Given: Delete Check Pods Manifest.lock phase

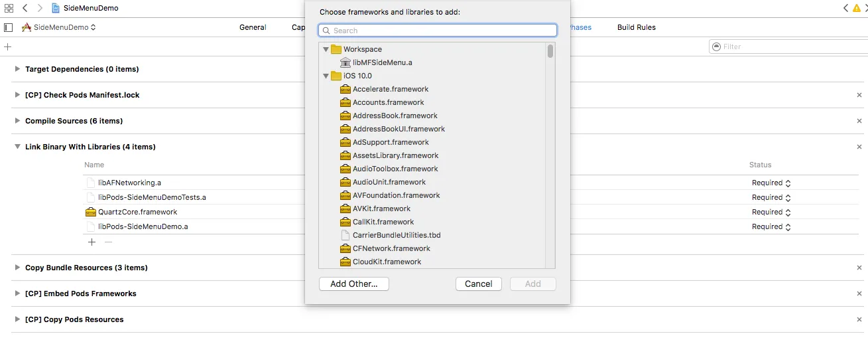Looking at the screenshot, I should point(859,95).
